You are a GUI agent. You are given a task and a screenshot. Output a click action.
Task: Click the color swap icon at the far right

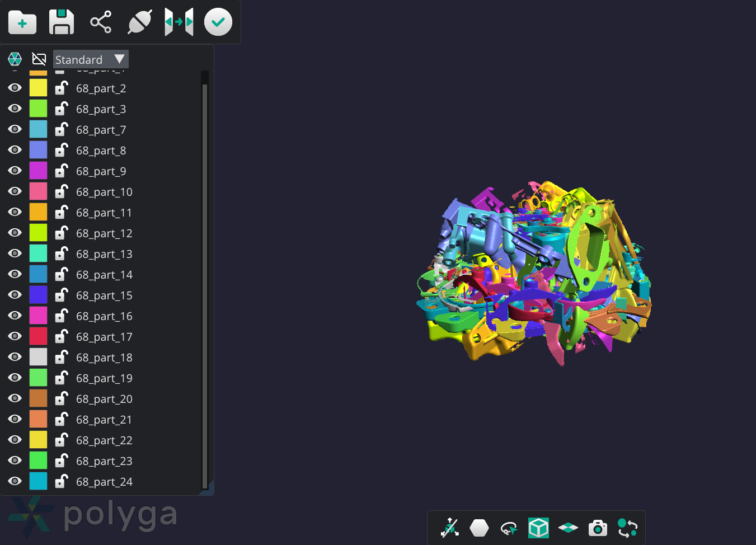(x=627, y=527)
